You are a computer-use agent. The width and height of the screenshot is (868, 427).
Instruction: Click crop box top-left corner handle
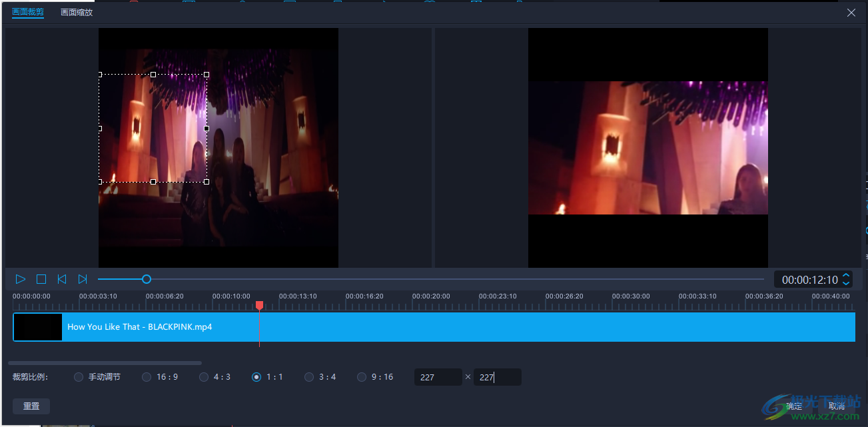pyautogui.click(x=100, y=75)
